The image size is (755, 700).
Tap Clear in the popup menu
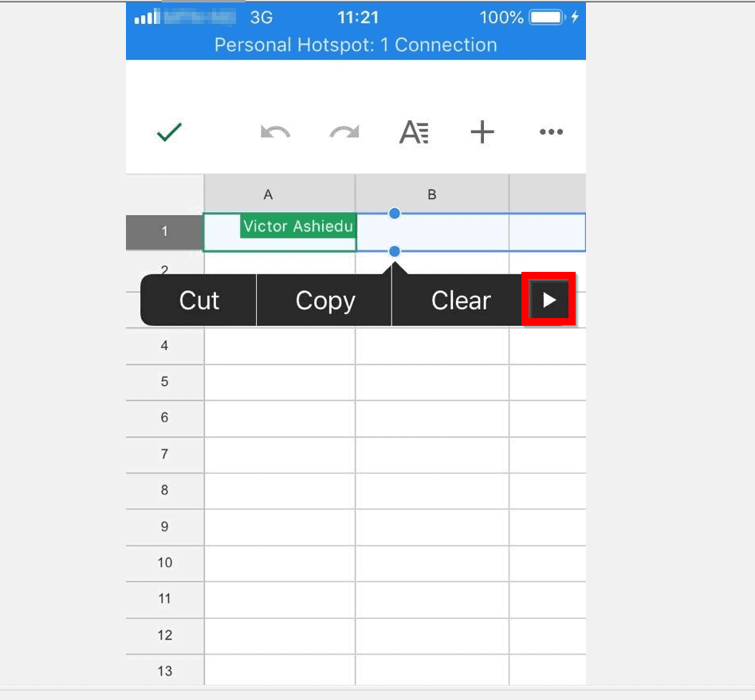[460, 301]
